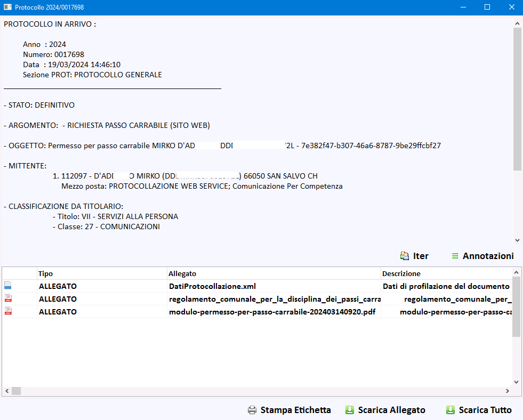Click the PDF icon of modulo-permesso attachment

(x=8, y=312)
